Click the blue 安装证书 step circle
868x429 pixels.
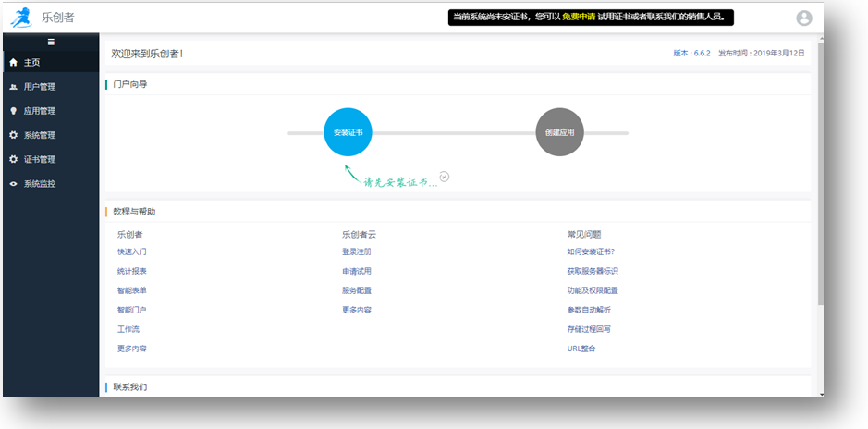[348, 133]
